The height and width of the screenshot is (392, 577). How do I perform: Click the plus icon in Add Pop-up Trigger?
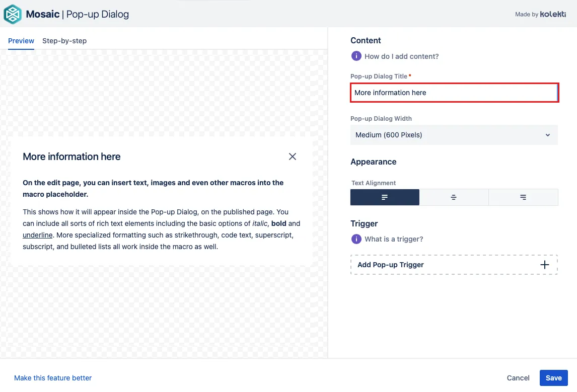[x=545, y=265]
